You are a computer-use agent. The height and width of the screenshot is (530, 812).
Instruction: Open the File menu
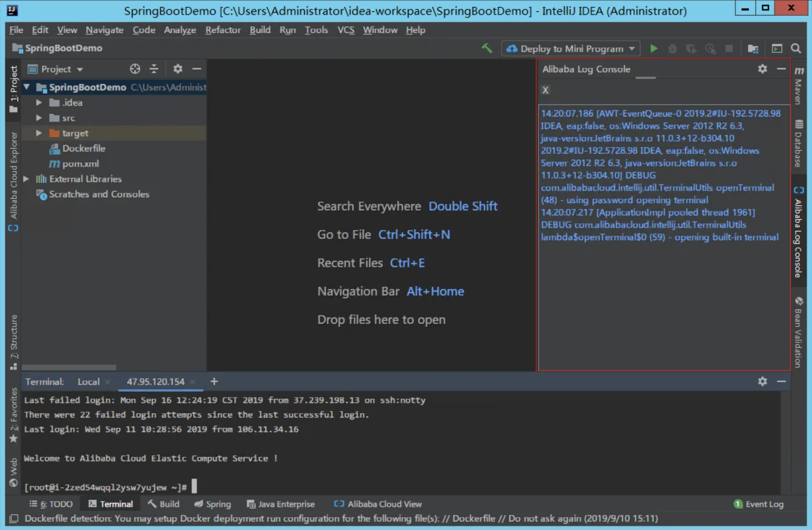tap(16, 30)
